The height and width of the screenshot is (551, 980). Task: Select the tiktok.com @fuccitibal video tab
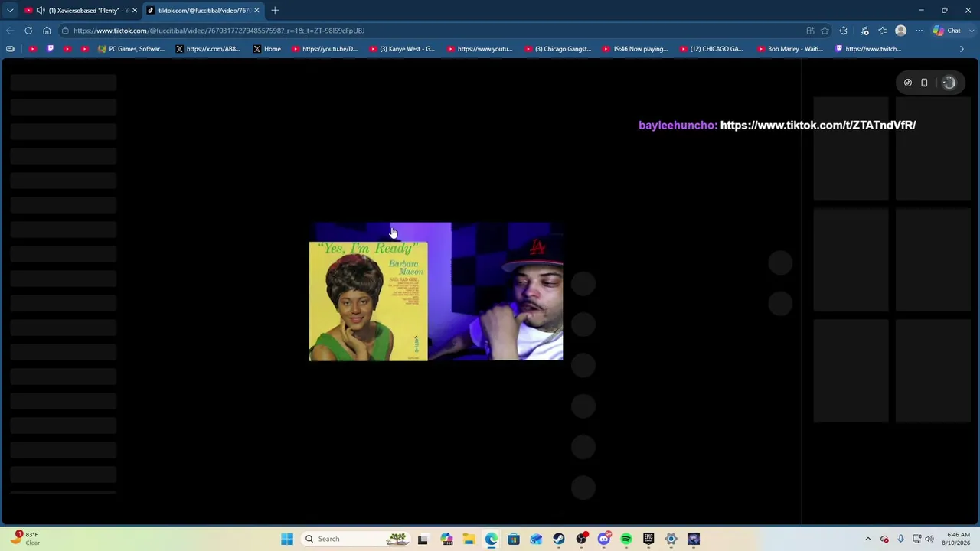coord(204,10)
